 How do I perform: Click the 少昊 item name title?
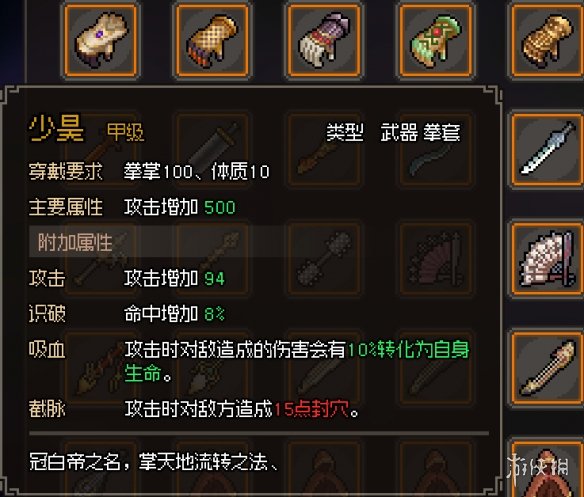tap(56, 129)
